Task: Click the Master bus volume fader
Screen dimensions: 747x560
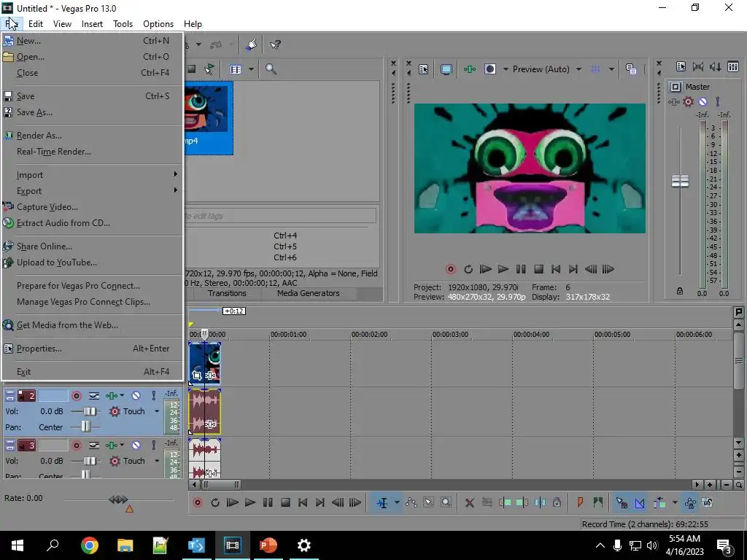Action: (680, 181)
